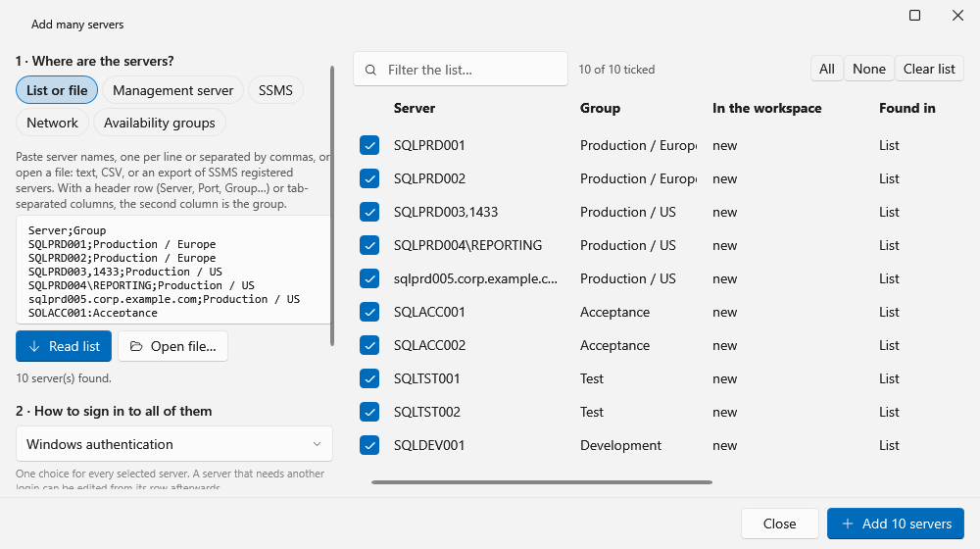Untick the SQLACC002 checkbox
980x549 pixels.
[x=369, y=345]
